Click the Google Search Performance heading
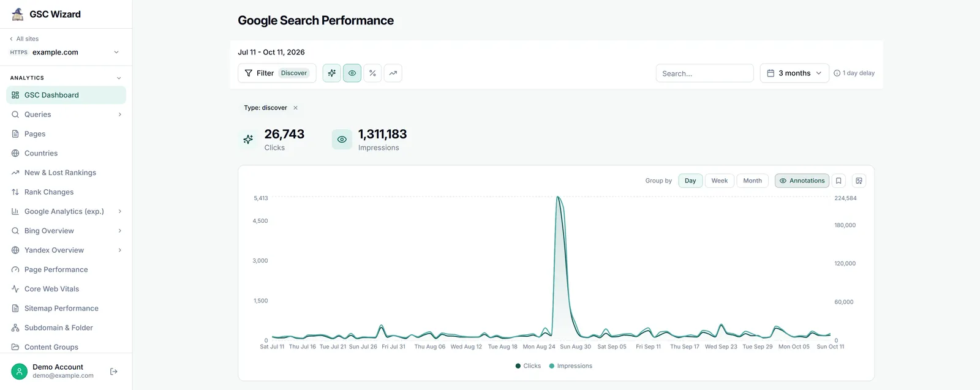The width and height of the screenshot is (980, 390). [316, 20]
